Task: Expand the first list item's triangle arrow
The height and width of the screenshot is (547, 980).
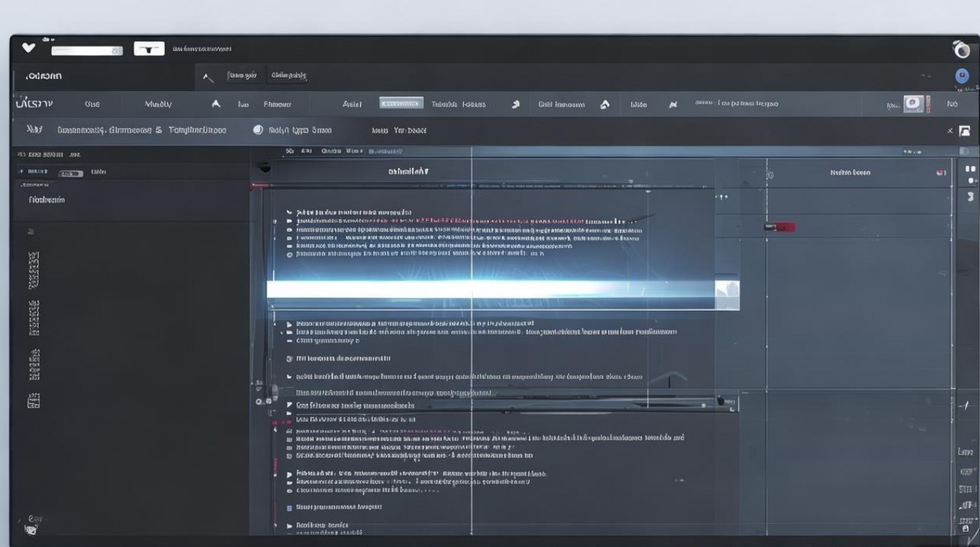Action: click(x=289, y=212)
